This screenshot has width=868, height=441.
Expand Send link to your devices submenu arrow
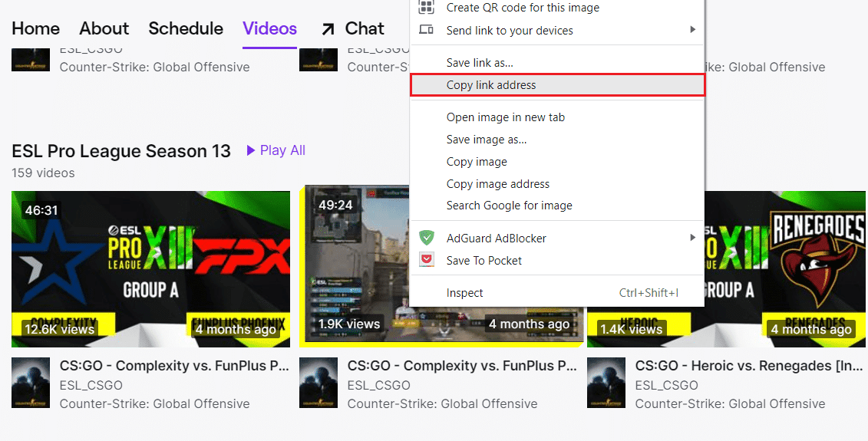pos(692,29)
